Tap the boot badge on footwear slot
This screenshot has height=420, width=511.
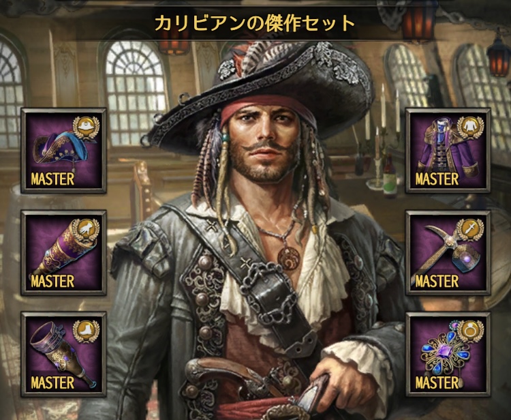(x=86, y=331)
